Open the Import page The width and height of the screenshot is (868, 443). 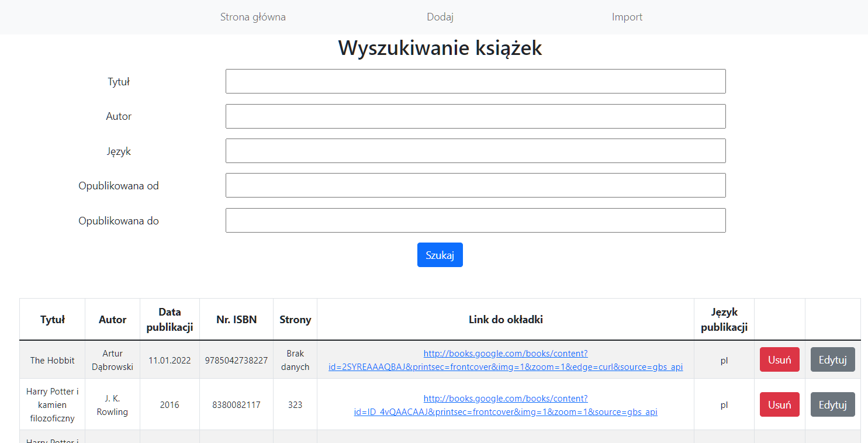(x=627, y=17)
